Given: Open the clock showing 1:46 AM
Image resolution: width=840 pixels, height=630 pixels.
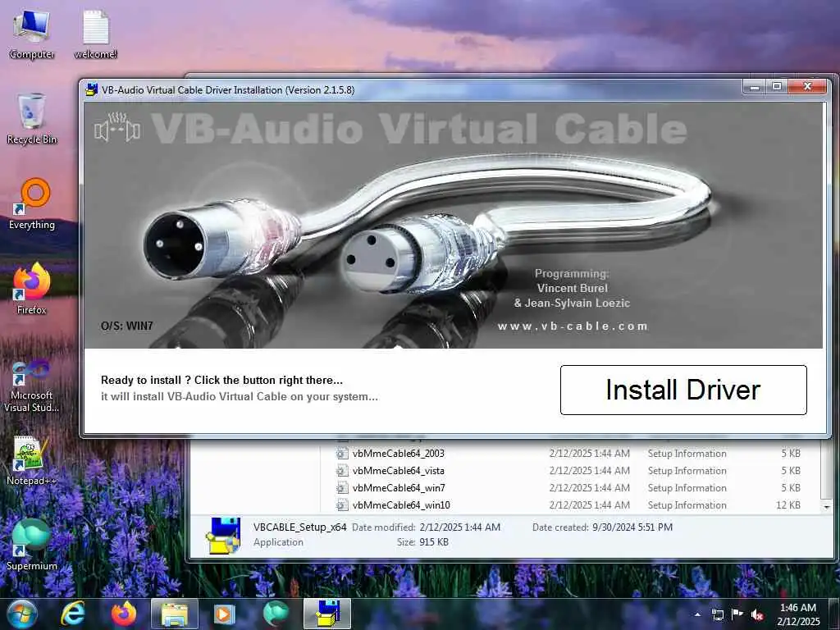Looking at the screenshot, I should click(x=798, y=608).
